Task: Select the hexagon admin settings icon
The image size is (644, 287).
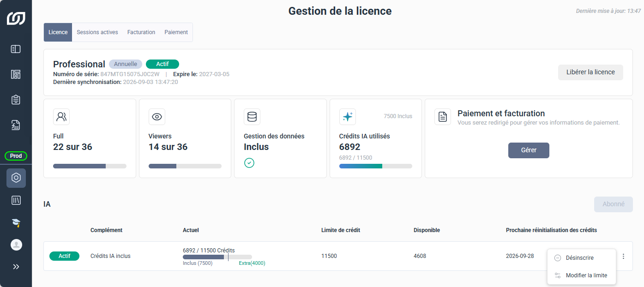Action: click(16, 178)
